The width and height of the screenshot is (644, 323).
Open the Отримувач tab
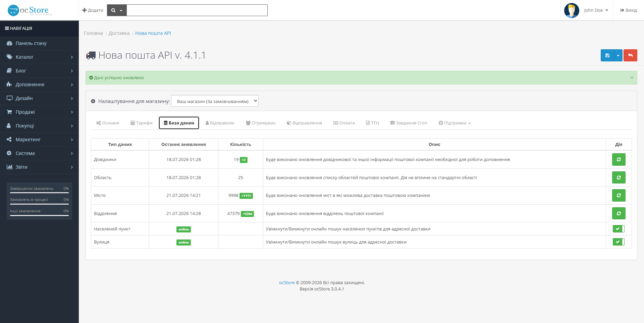(261, 123)
